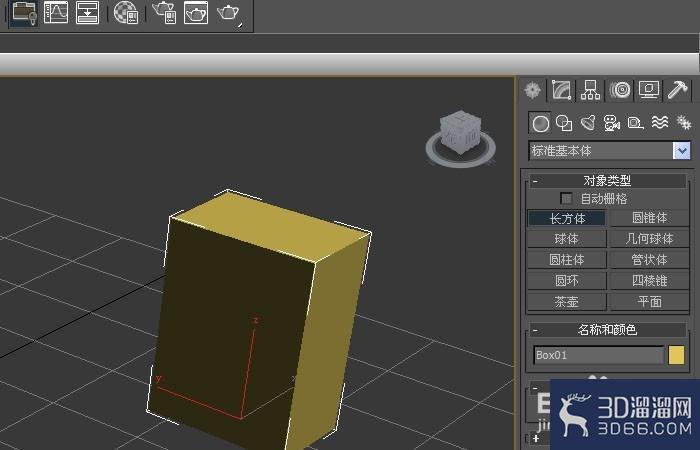Click the 长方体 button

tap(567, 218)
